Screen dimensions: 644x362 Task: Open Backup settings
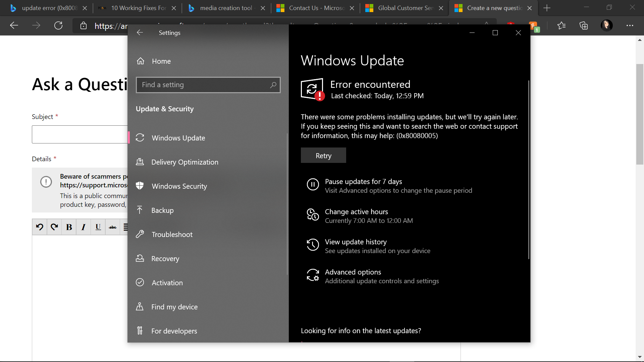(x=162, y=210)
